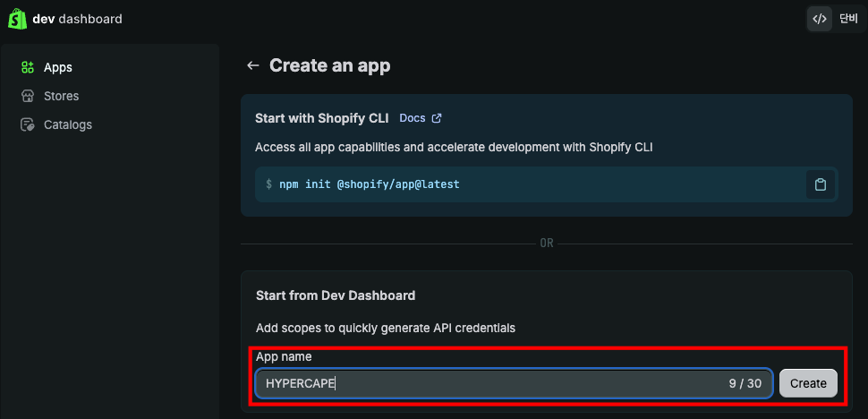
Task: Click the code brackets icon in header
Action: coord(820,19)
